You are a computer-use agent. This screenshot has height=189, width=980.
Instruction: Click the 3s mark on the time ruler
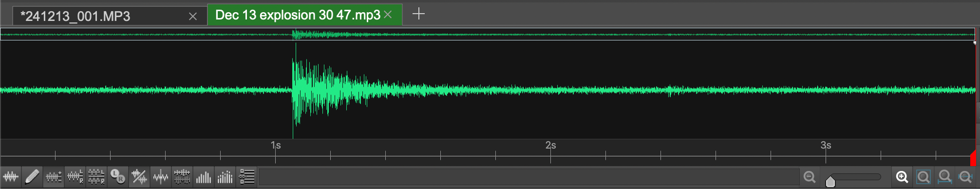[826, 146]
